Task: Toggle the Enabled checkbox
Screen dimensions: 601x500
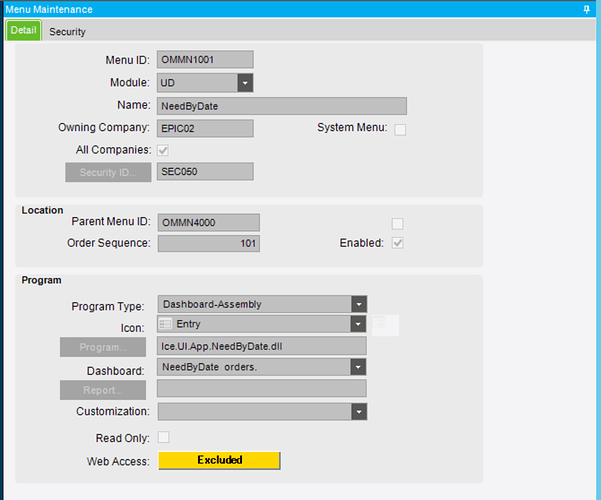Action: (x=397, y=243)
